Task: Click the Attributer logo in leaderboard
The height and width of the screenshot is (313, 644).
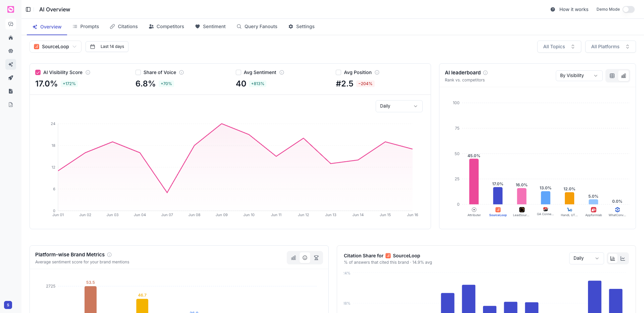Action: 474,210
